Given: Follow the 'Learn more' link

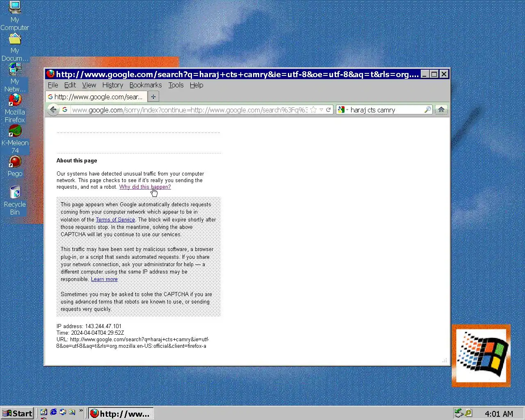Looking at the screenshot, I should 104,279.
